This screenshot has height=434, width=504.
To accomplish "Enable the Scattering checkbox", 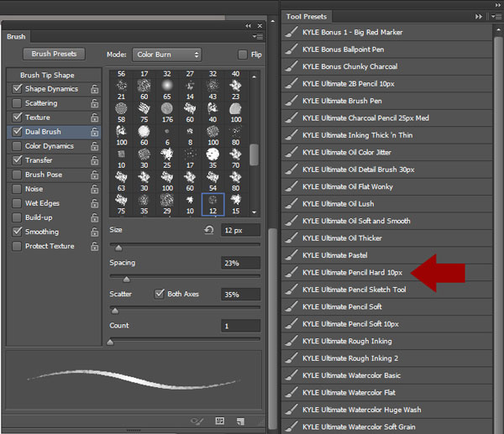I will pos(17,103).
